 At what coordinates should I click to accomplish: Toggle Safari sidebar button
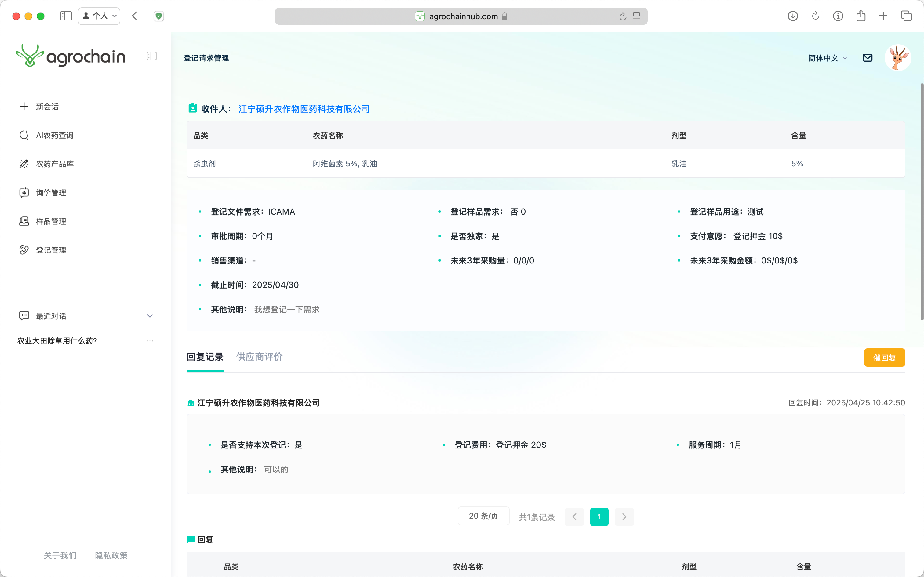tap(66, 16)
